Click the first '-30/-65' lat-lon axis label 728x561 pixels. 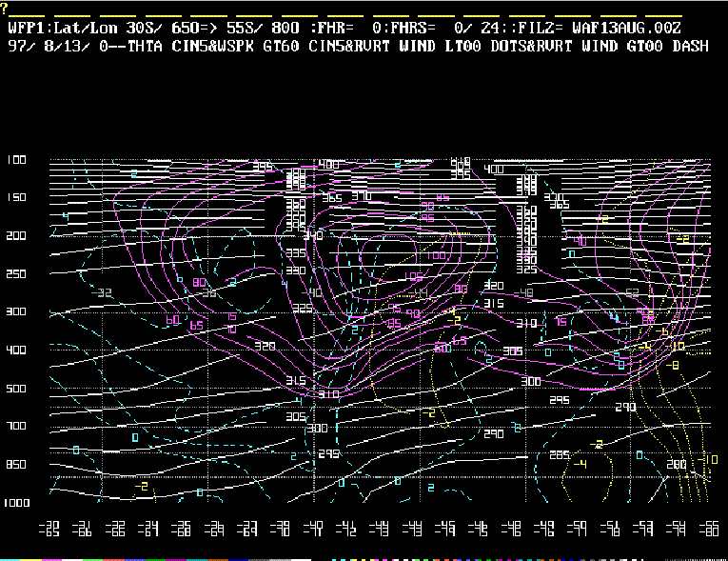coord(49,529)
